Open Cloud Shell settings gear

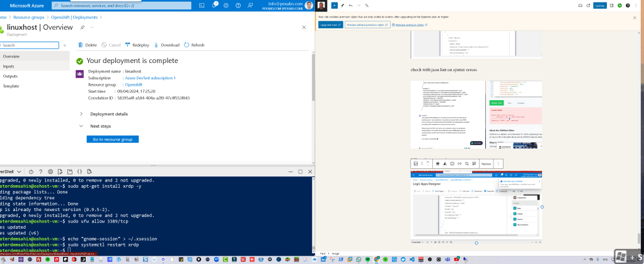tap(50, 171)
